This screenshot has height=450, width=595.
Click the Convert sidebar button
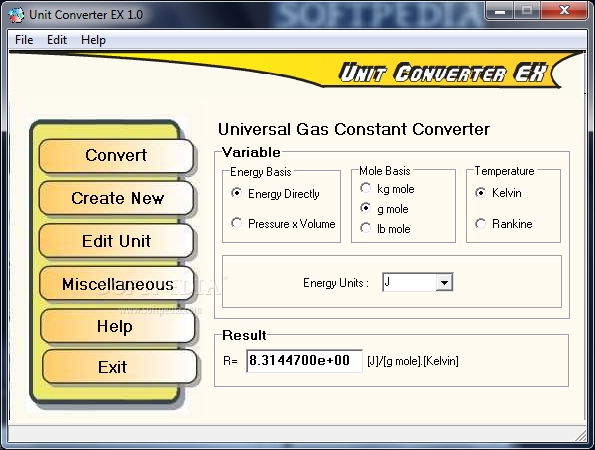pos(116,156)
